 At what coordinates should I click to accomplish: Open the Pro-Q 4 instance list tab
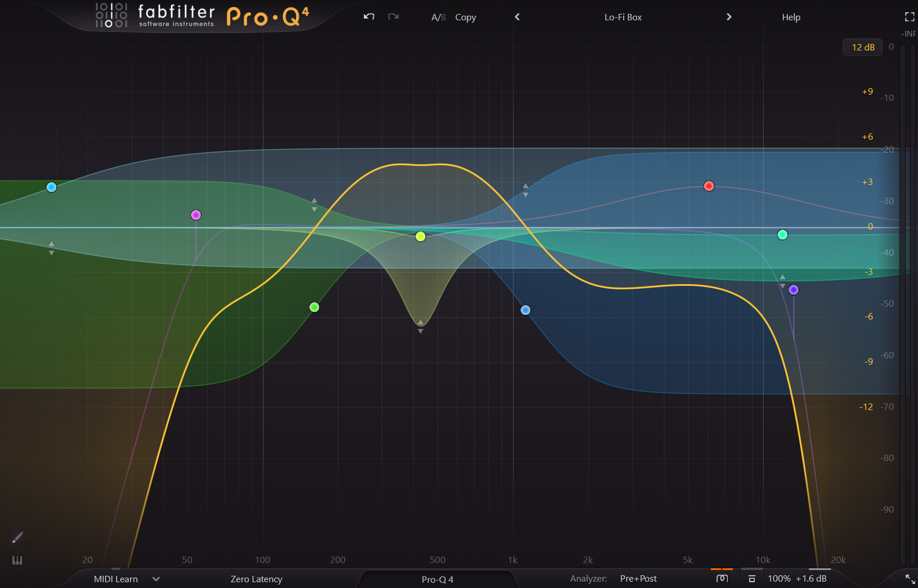click(438, 579)
